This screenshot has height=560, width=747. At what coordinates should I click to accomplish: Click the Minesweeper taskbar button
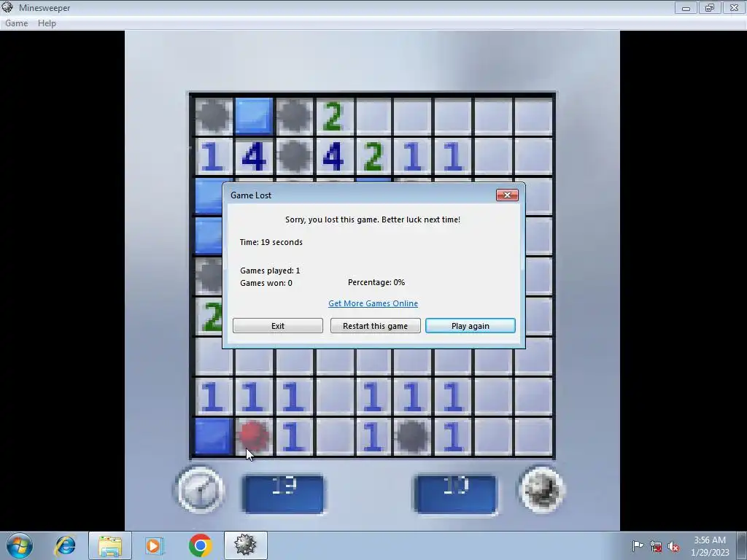point(245,545)
